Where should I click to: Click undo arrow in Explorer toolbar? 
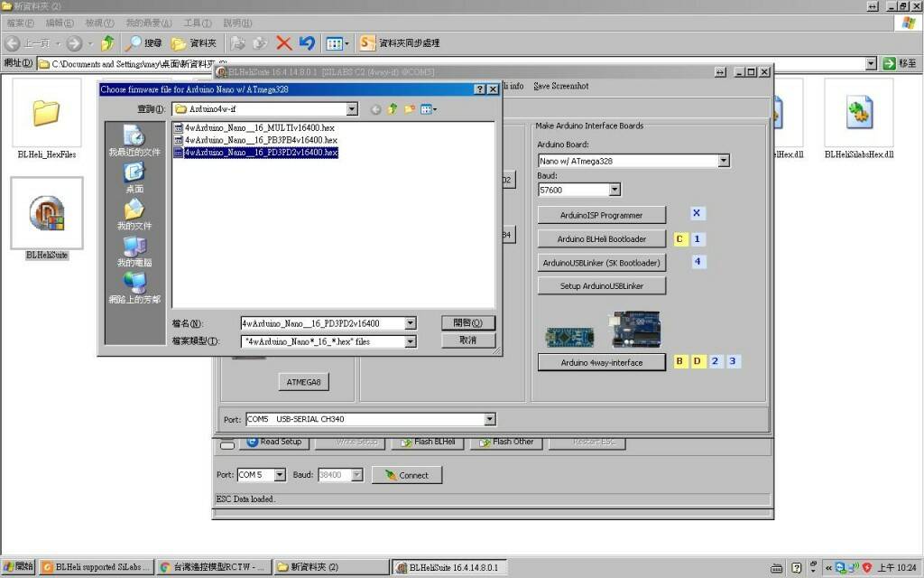(307, 43)
